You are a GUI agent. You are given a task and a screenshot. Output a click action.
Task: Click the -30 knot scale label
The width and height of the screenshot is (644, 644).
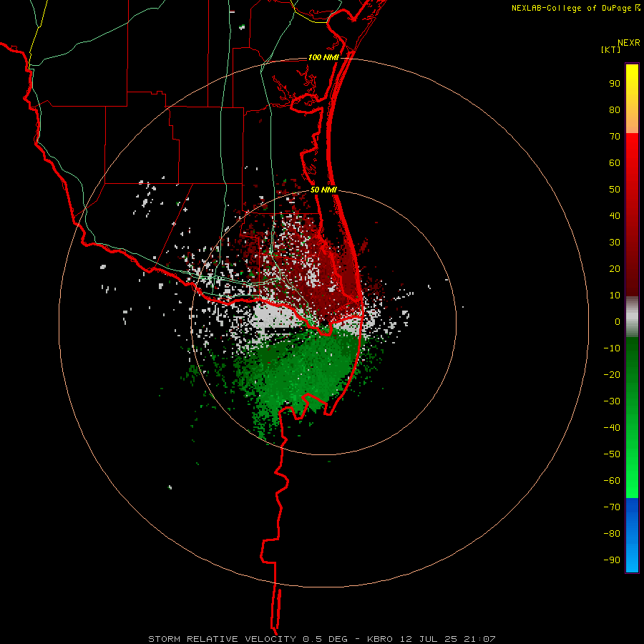point(612,401)
